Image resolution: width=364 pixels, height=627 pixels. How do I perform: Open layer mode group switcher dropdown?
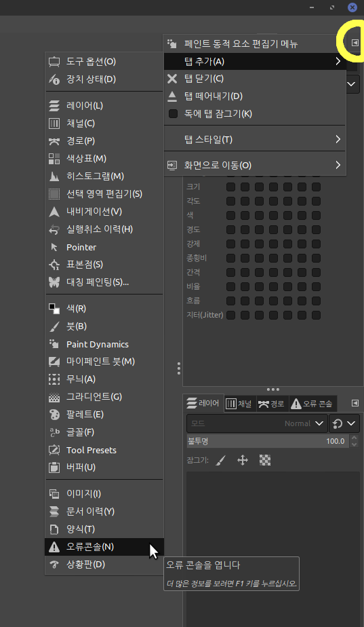click(x=344, y=423)
